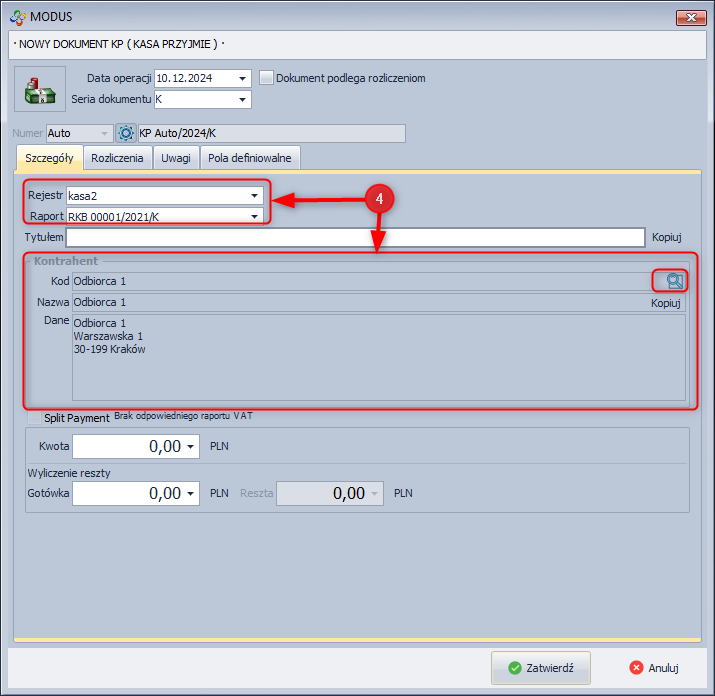Click the gear icon next to Numer
The height and width of the screenshot is (696, 715).
coord(126,133)
